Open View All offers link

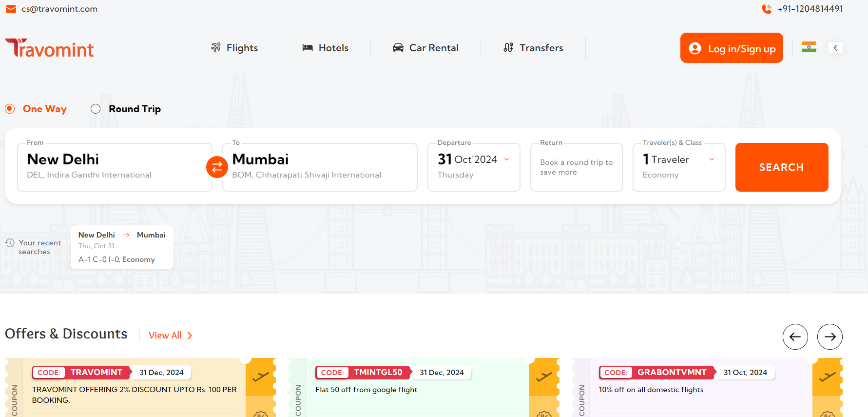pos(170,336)
